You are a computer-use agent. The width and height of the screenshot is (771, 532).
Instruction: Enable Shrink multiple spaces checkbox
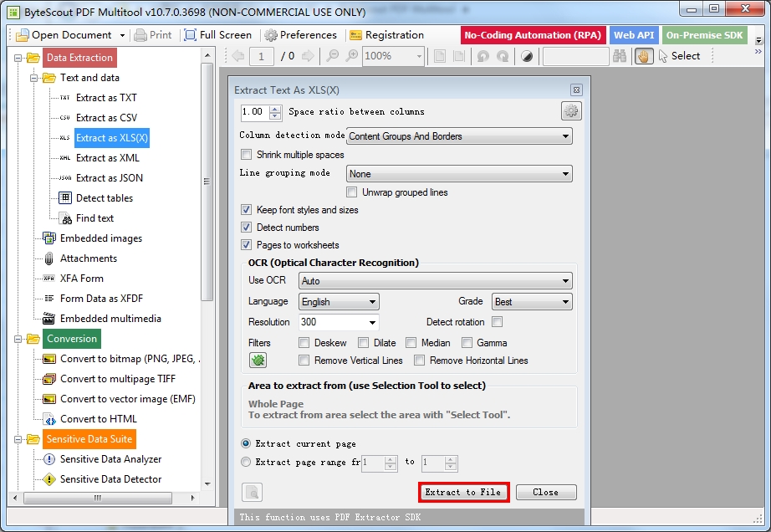pos(247,155)
